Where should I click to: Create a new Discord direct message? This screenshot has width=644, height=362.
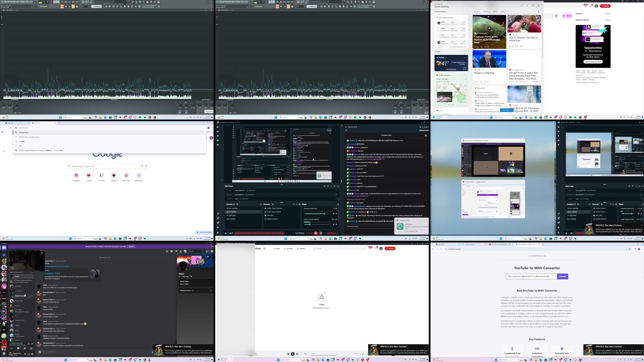pos(32,272)
